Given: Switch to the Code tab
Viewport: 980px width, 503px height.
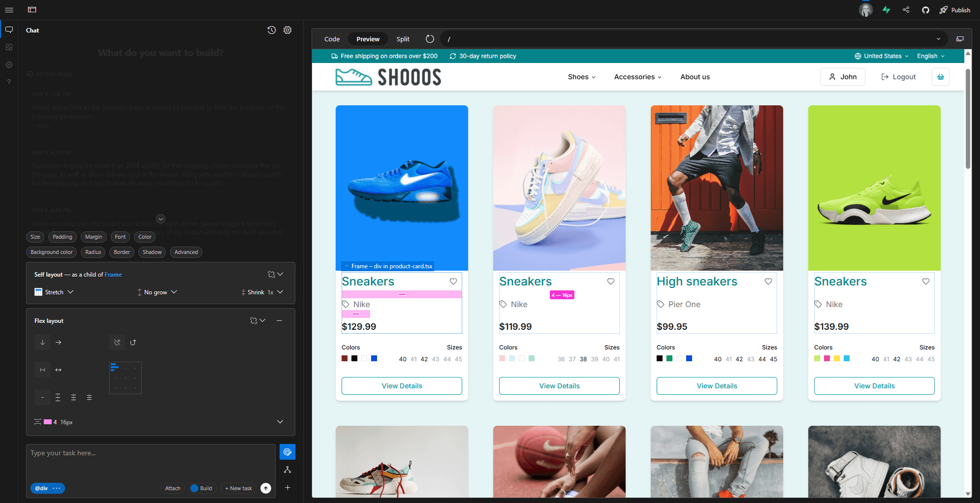Looking at the screenshot, I should point(332,39).
